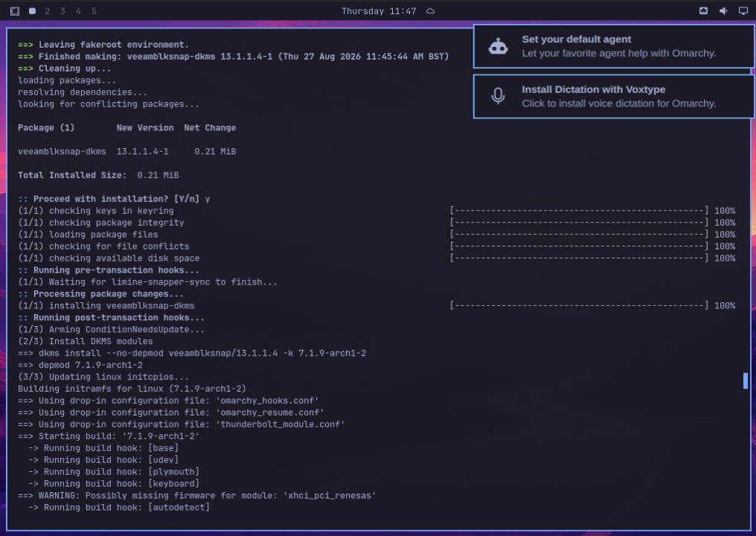Click the 'thunderbolt_module.conf' line

pyautogui.click(x=182, y=424)
